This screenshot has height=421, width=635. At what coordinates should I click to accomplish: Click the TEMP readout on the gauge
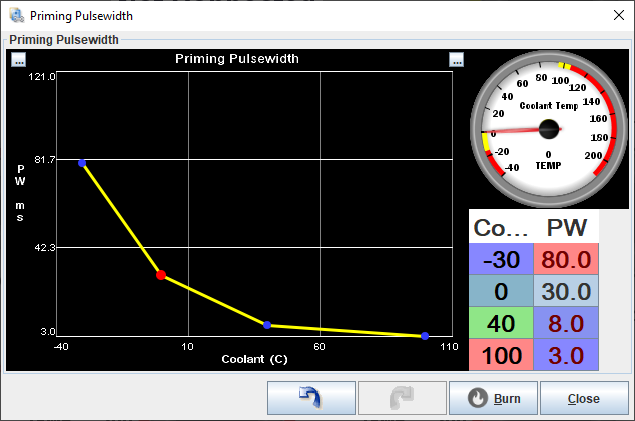click(548, 165)
